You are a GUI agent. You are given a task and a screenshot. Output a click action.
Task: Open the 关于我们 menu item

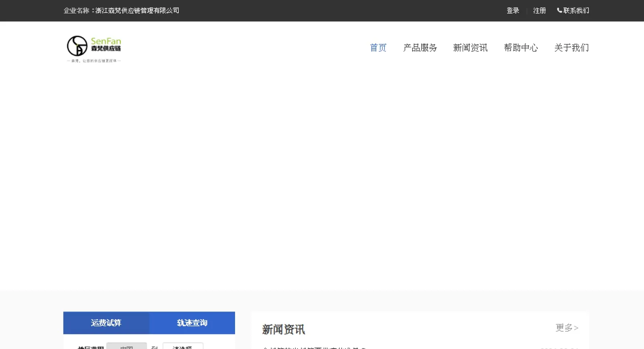click(572, 48)
